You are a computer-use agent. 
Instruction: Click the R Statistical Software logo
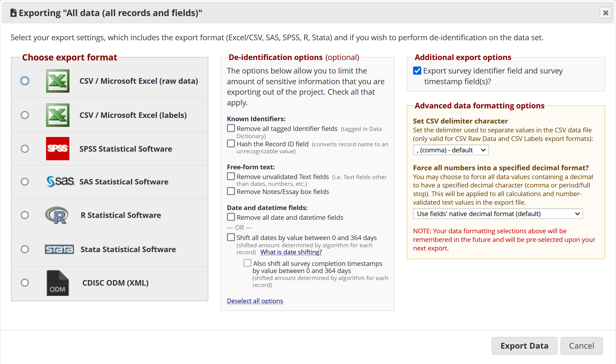pyautogui.click(x=57, y=215)
